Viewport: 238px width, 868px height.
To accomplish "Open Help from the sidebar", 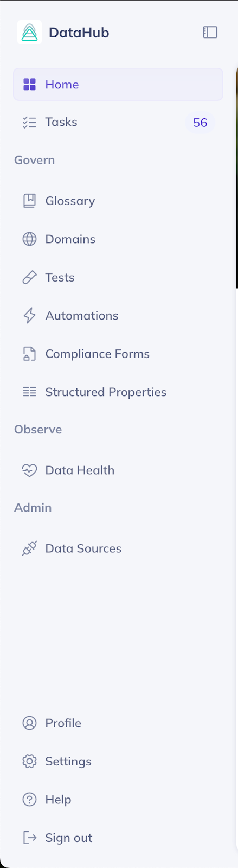I will (118, 800).
